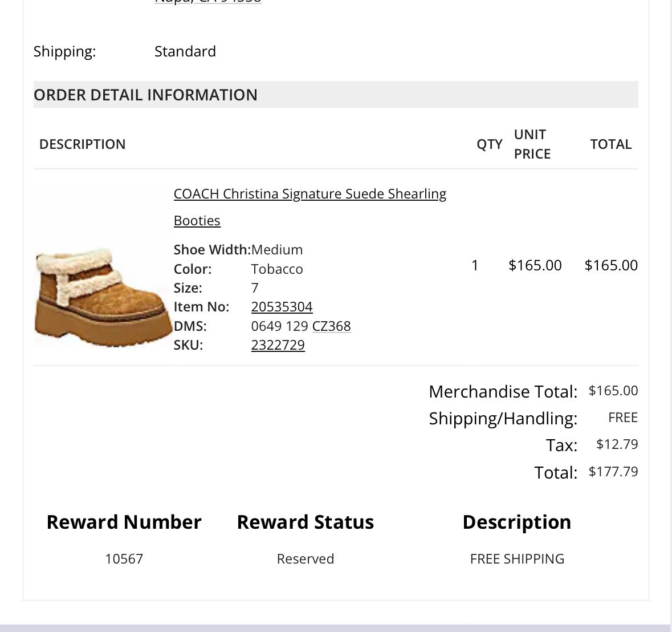This screenshot has height=632, width=672.
Task: Click the tax amount $12.79
Action: pyautogui.click(x=617, y=444)
